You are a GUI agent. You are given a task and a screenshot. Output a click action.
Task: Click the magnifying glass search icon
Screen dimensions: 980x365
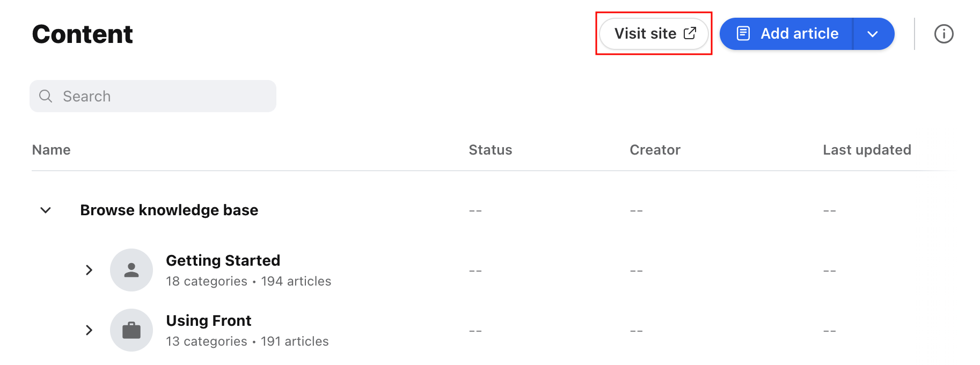46,96
